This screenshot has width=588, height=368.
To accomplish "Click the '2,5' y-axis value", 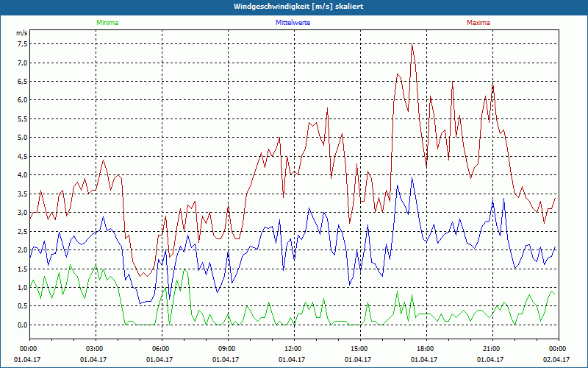I will [23, 232].
